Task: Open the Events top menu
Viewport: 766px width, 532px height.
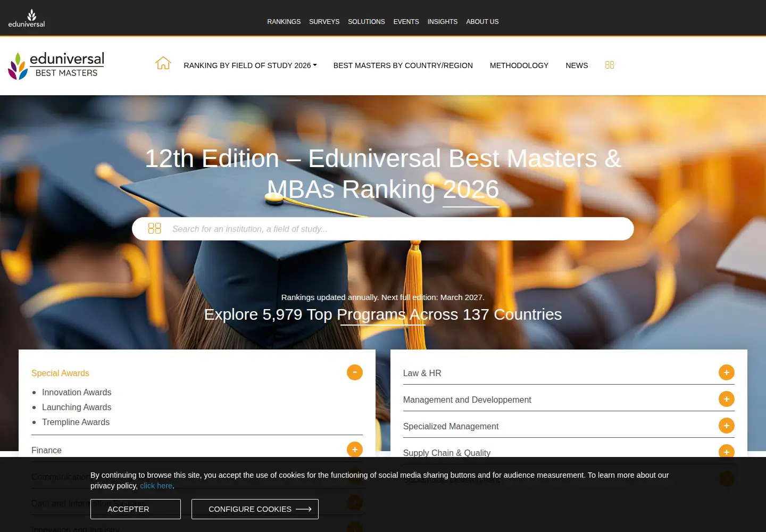Action: click(x=406, y=22)
